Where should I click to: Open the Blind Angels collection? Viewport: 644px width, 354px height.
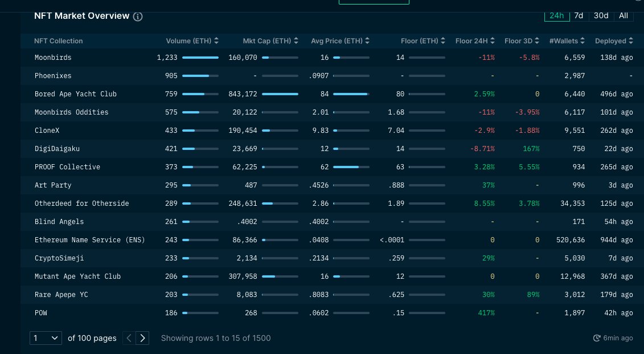click(x=59, y=222)
